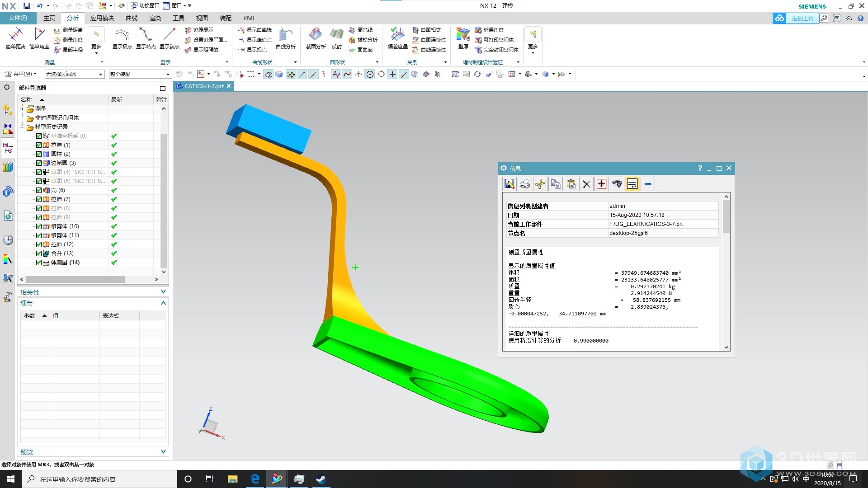Open the 显示结点 tool
This screenshot has height=488, width=868.
[x=146, y=38]
